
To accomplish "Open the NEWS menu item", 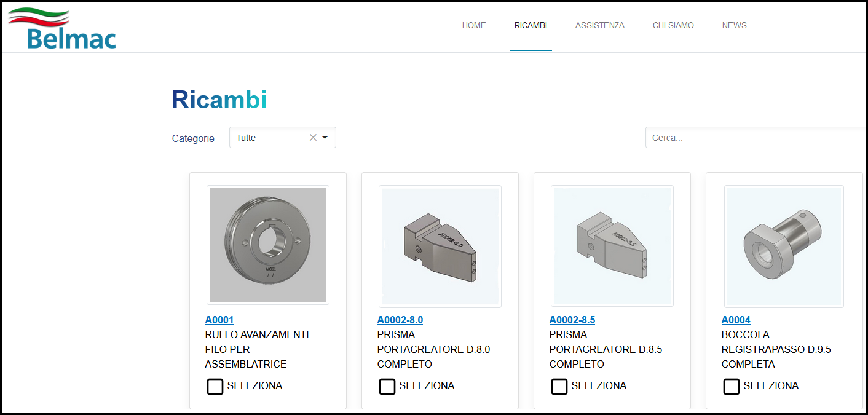I will click(734, 26).
